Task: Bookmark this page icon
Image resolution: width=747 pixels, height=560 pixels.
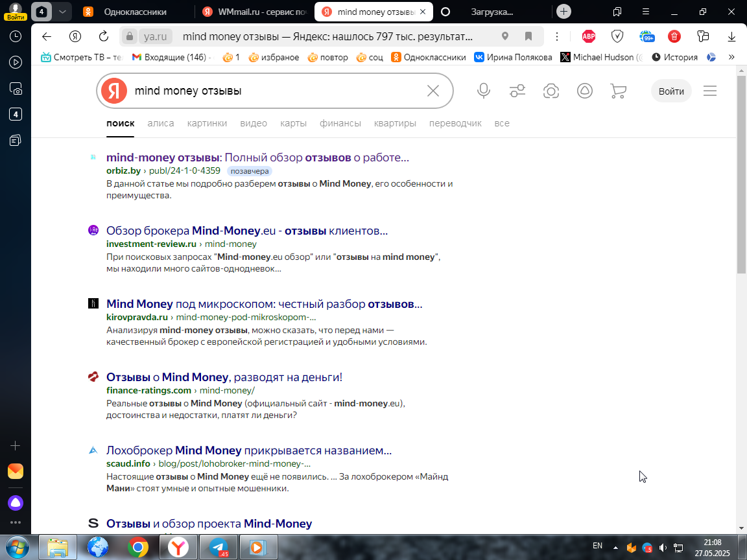Action: 528,36
